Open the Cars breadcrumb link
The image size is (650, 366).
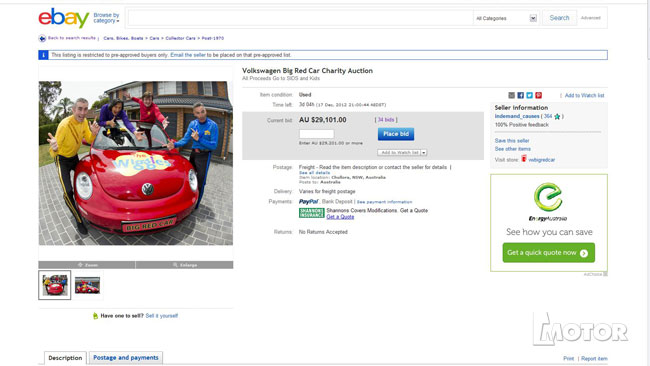154,38
